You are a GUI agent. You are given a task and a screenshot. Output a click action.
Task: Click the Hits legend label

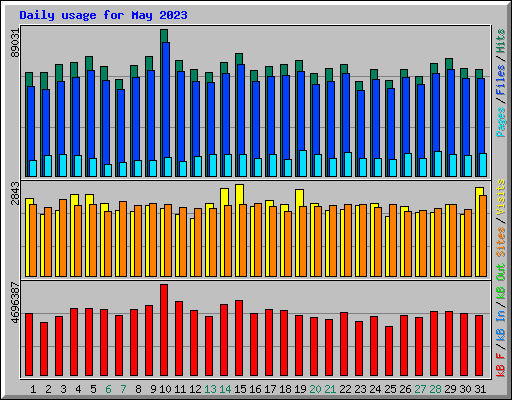click(x=500, y=41)
